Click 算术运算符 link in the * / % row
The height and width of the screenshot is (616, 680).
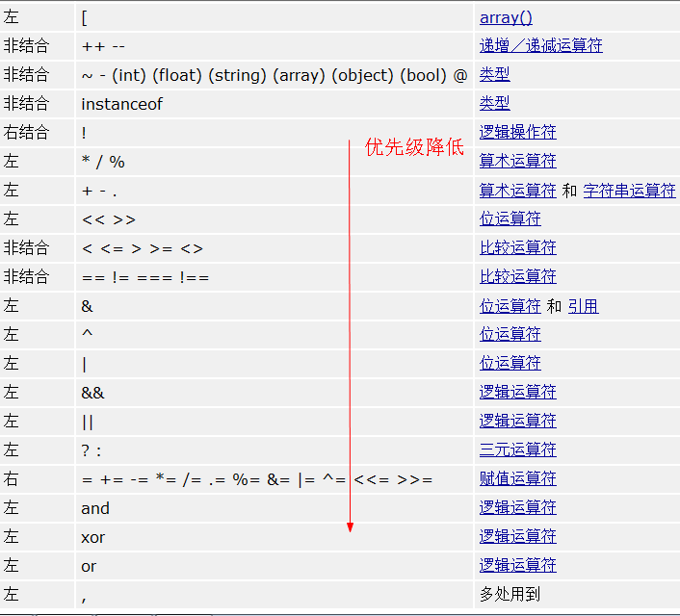coord(518,162)
